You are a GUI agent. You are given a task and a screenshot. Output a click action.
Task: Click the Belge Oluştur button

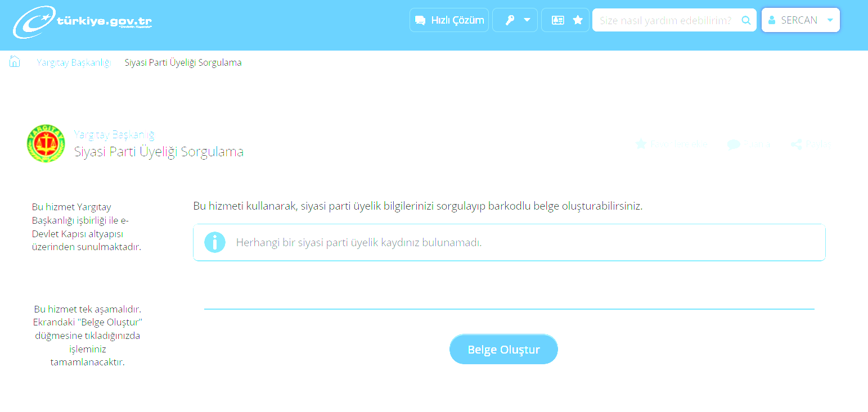tap(503, 349)
